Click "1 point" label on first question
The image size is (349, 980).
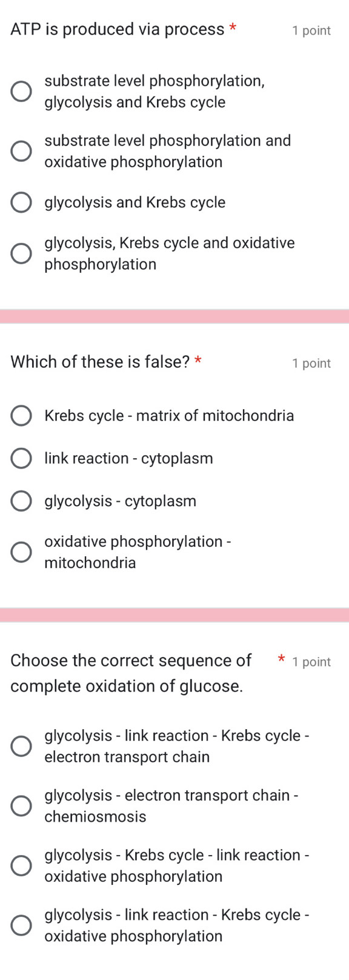(x=311, y=30)
